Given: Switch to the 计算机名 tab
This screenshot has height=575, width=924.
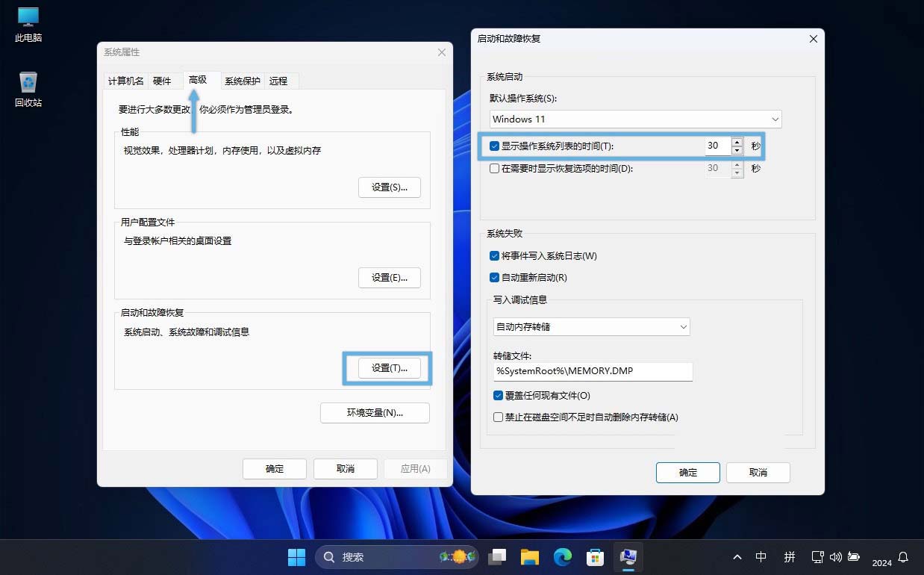Looking at the screenshot, I should click(125, 81).
